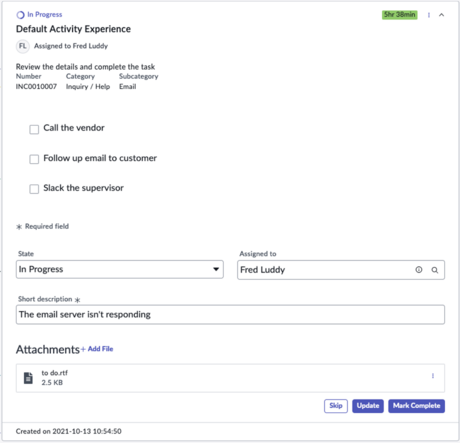460x443 pixels.
Task: Open the State dropdown showing In Progress
Action: [120, 269]
